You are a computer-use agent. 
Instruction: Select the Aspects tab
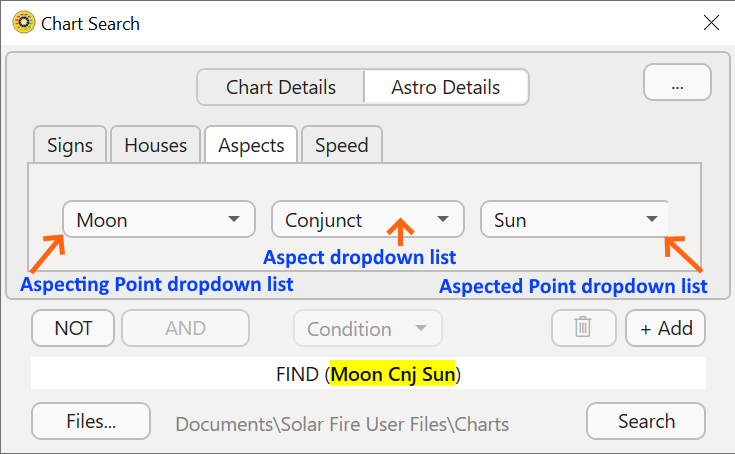tap(251, 145)
